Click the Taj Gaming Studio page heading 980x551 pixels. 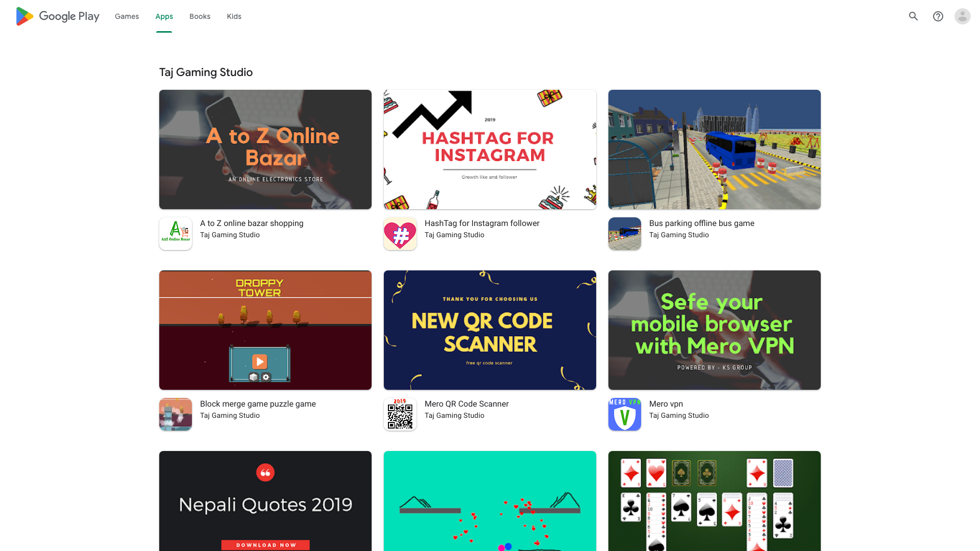click(206, 72)
